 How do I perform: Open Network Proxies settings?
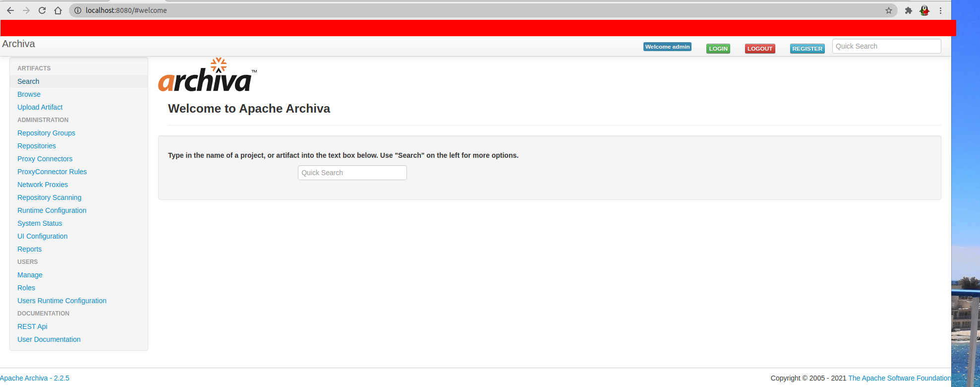tap(43, 185)
